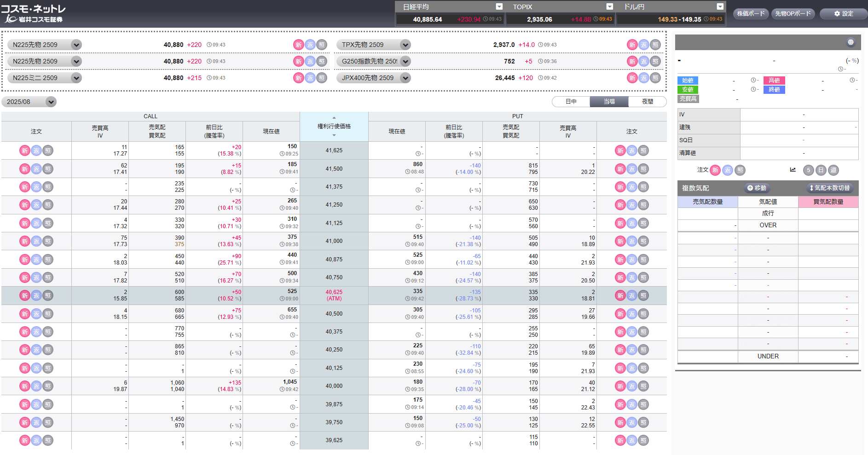
Task: Open the 日経平均 index selector dropdown
Action: (499, 7)
